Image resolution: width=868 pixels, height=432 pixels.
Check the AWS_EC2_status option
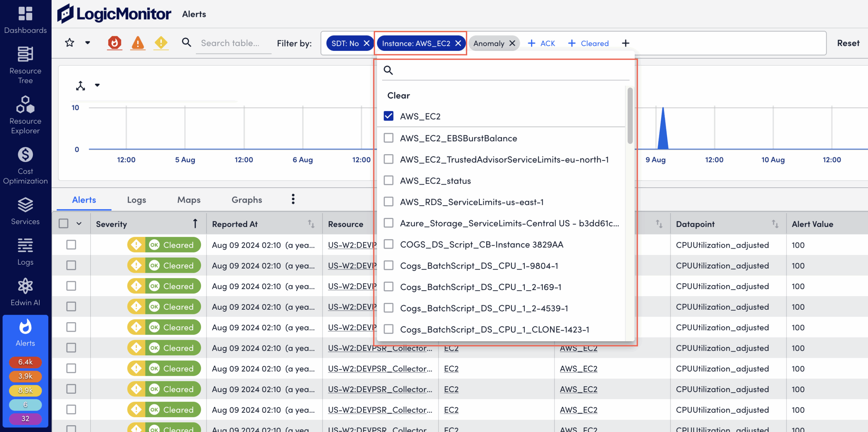point(389,181)
